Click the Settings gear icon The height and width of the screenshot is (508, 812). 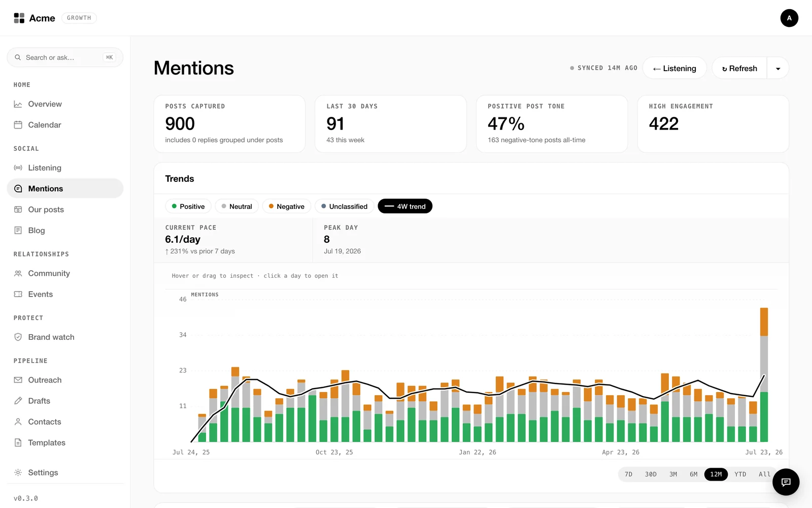18,472
